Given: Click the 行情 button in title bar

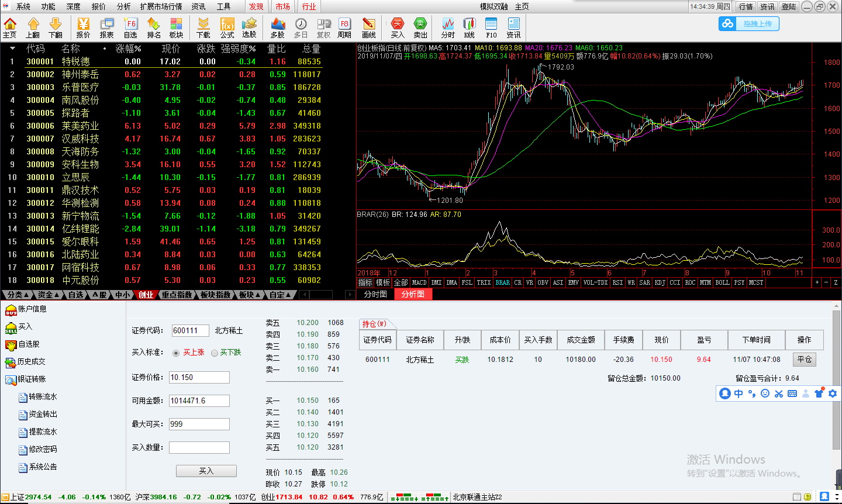Looking at the screenshot, I should (746, 6).
